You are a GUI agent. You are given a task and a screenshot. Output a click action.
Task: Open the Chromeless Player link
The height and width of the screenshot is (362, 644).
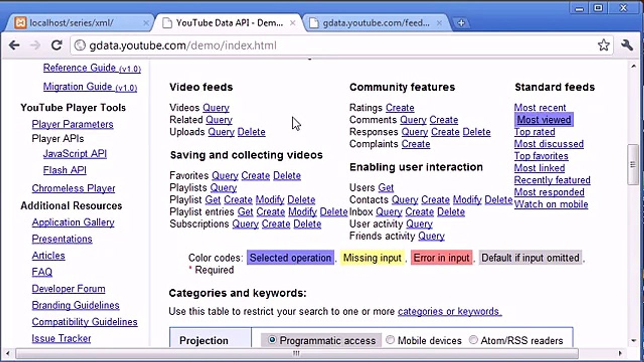click(x=73, y=188)
